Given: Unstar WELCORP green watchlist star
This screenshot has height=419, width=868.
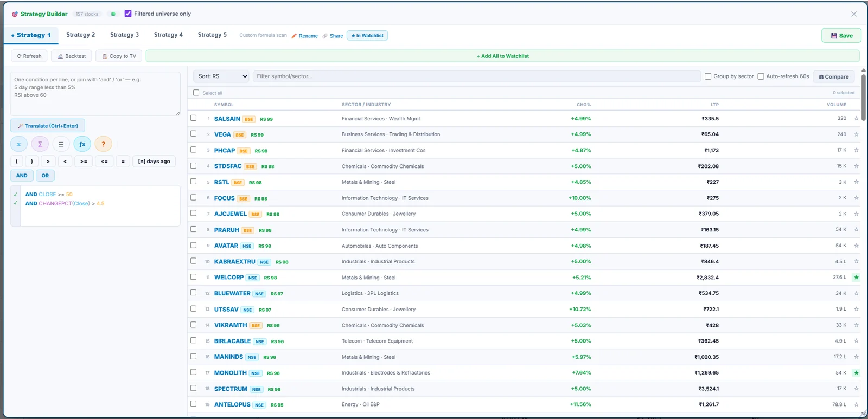Looking at the screenshot, I should (857, 278).
